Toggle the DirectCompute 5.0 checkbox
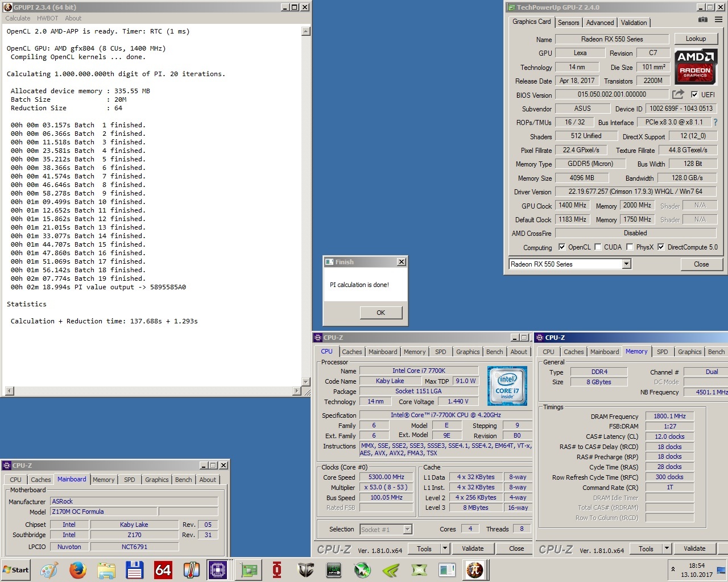The width and height of the screenshot is (728, 582). click(x=661, y=247)
